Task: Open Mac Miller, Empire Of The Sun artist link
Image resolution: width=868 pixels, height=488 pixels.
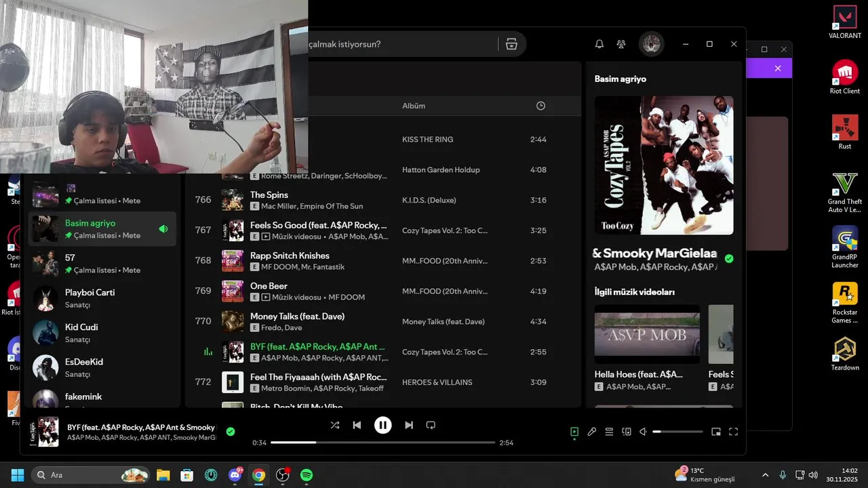Action: coord(312,206)
